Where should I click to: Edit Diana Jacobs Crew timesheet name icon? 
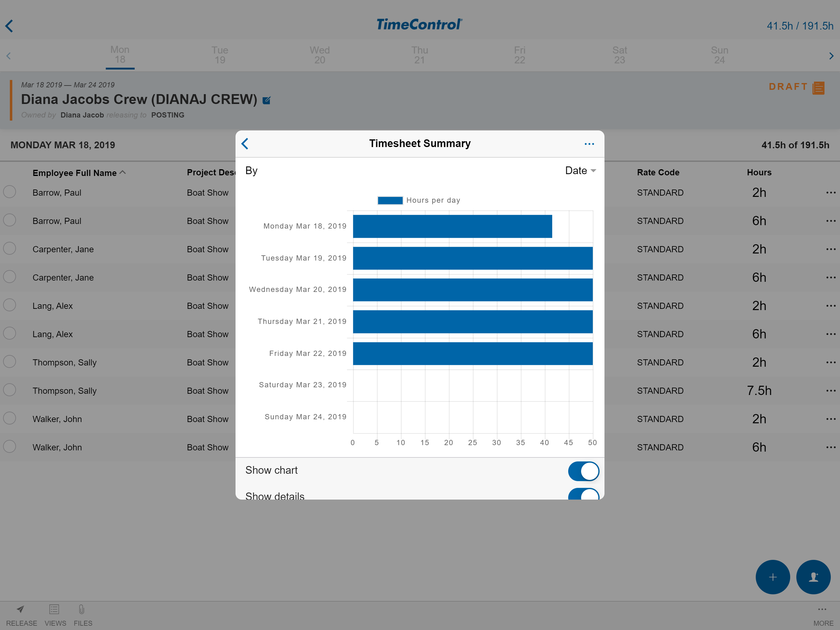pos(267,100)
